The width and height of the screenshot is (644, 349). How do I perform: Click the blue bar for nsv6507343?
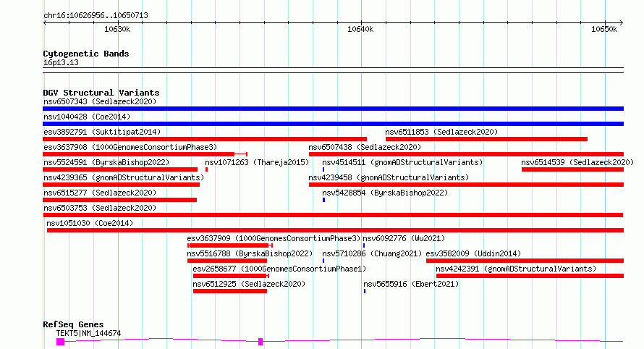[333, 109]
